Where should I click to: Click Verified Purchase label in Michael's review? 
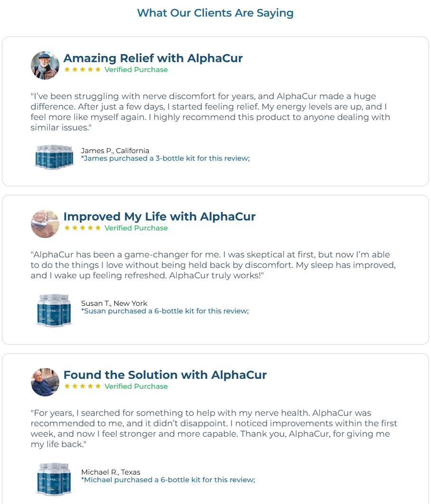point(136,386)
